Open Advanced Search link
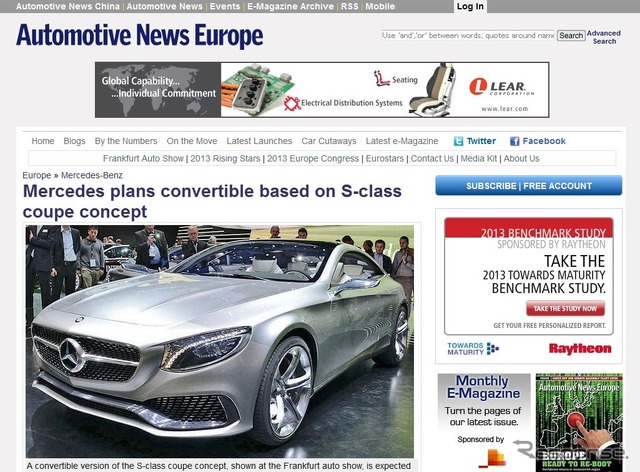 point(604,37)
